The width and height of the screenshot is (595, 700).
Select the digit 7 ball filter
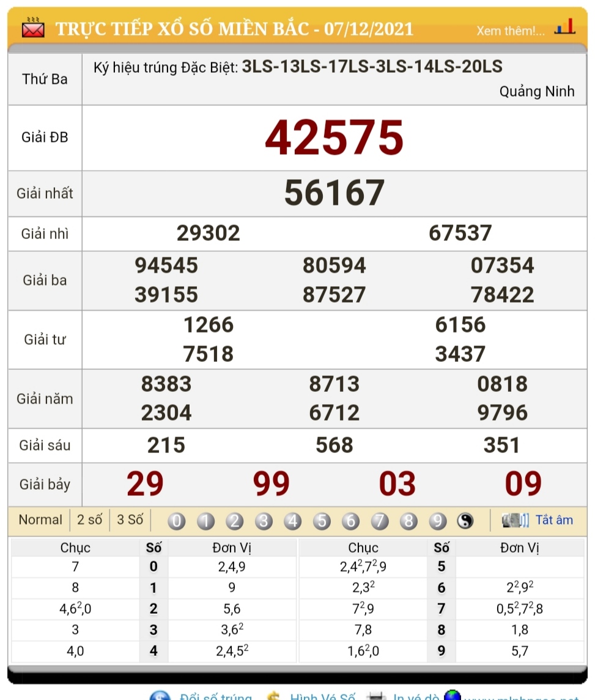pyautogui.click(x=379, y=521)
